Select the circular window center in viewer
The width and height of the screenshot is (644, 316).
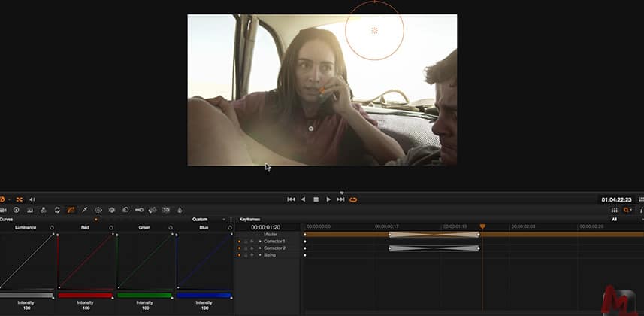pos(374,30)
